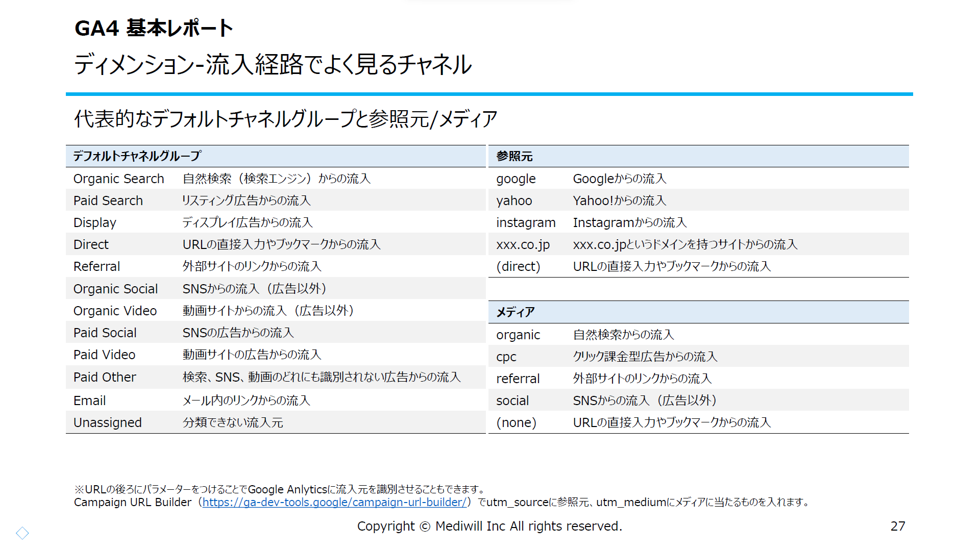This screenshot has width=980, height=551.
Task: Select the 'Referral' channel cell
Action: click(96, 266)
